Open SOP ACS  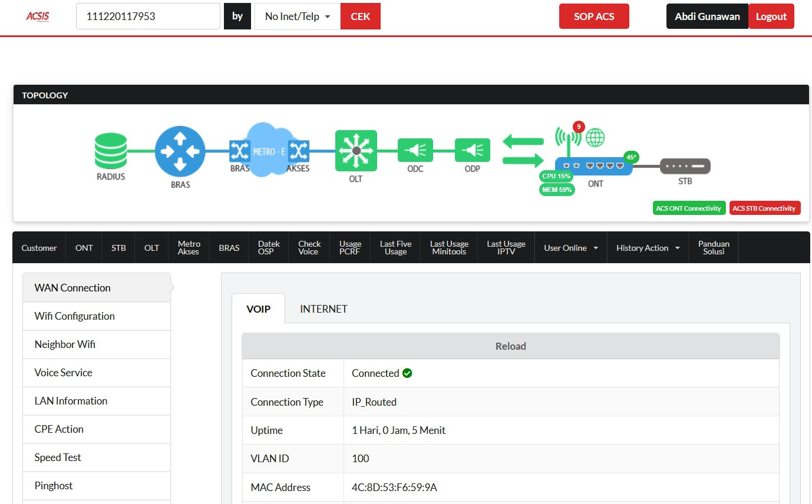tap(594, 16)
